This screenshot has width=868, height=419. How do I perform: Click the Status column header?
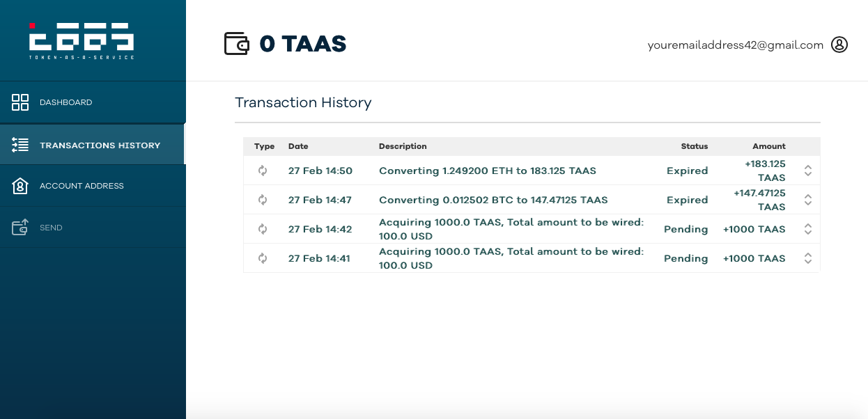tap(694, 146)
